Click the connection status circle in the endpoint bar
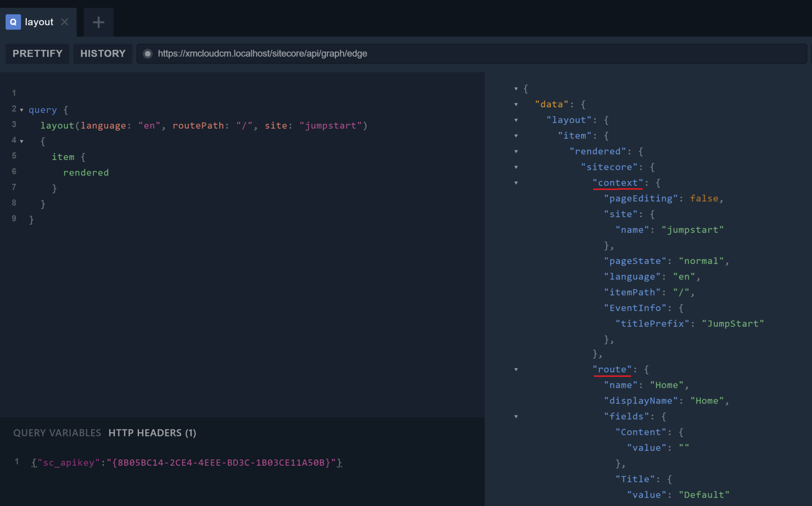 (x=147, y=54)
